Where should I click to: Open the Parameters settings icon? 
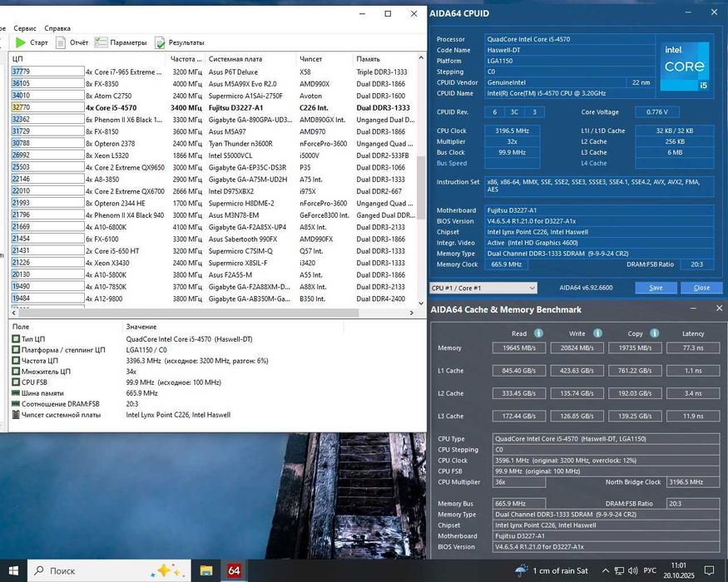(101, 42)
